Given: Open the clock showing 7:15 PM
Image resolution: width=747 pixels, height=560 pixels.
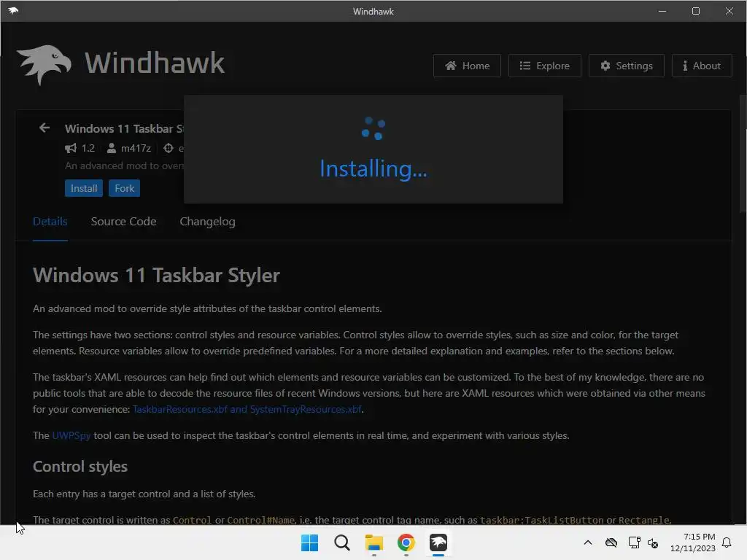Looking at the screenshot, I should click(693, 542).
